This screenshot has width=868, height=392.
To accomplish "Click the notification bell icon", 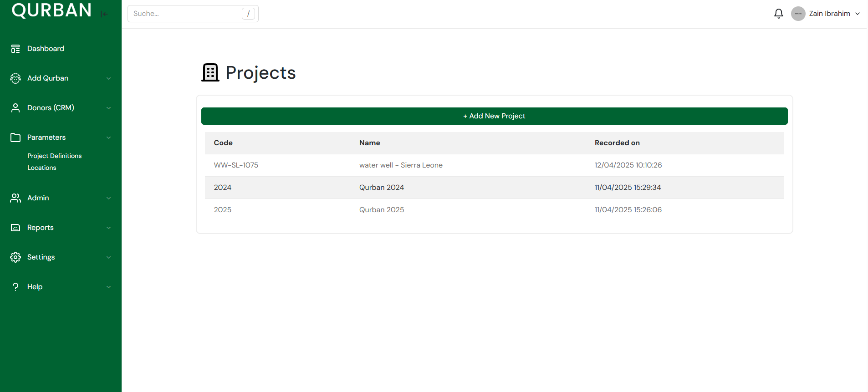I will click(778, 14).
